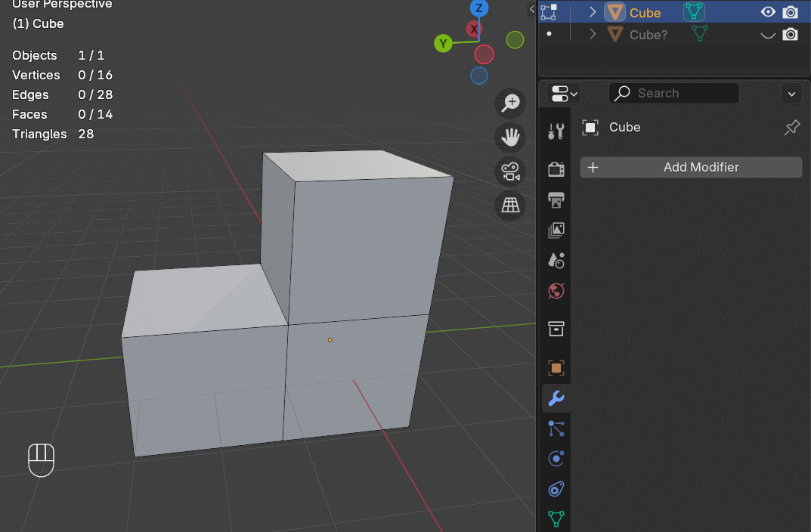Screen dimensions: 811x532
Task: Open the Particle properties tab
Action: [556, 428]
